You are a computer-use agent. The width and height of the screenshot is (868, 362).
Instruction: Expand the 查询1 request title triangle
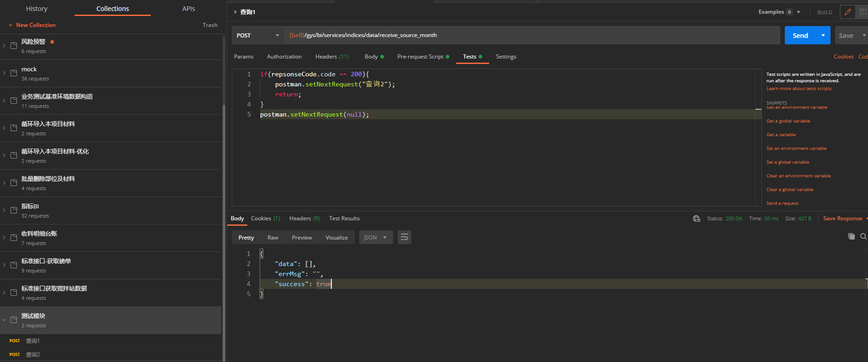coord(235,12)
